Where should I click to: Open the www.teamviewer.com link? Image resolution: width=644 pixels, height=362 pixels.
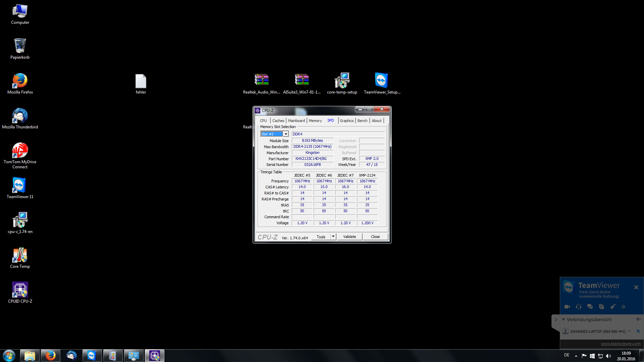[621, 344]
